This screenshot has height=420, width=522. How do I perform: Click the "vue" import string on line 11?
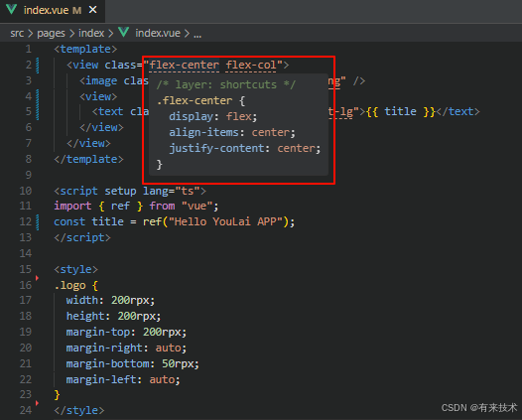[x=196, y=206]
